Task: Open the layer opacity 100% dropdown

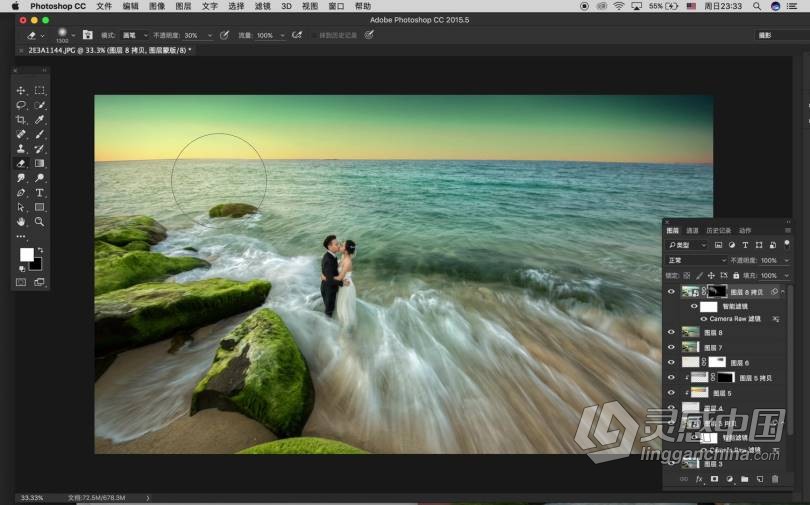Action: click(x=787, y=260)
